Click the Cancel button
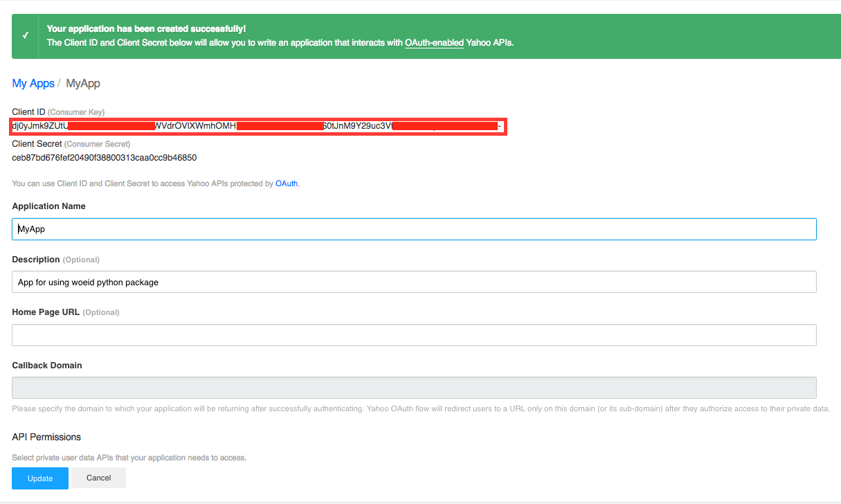The height and width of the screenshot is (504, 841). [98, 478]
